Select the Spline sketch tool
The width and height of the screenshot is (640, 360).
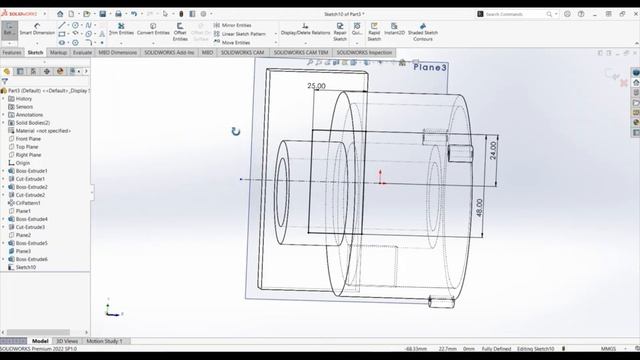88,25
